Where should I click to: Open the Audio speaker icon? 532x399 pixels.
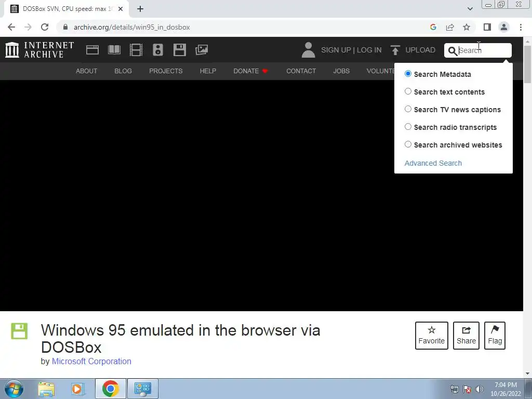click(158, 50)
